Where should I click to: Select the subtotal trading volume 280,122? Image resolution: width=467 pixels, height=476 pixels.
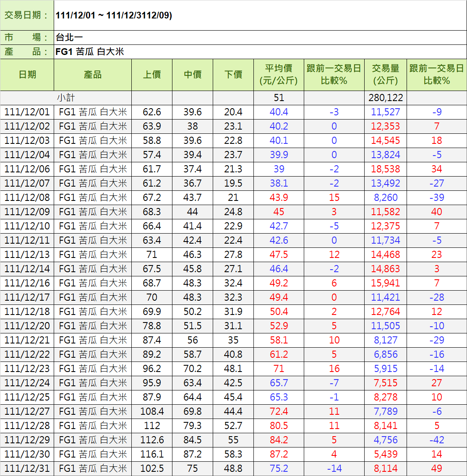[x=385, y=98]
